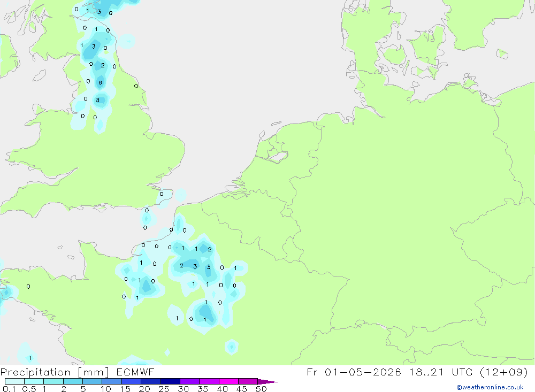
Task: Click the '0.1' legend scale label
Action: pos(9,389)
